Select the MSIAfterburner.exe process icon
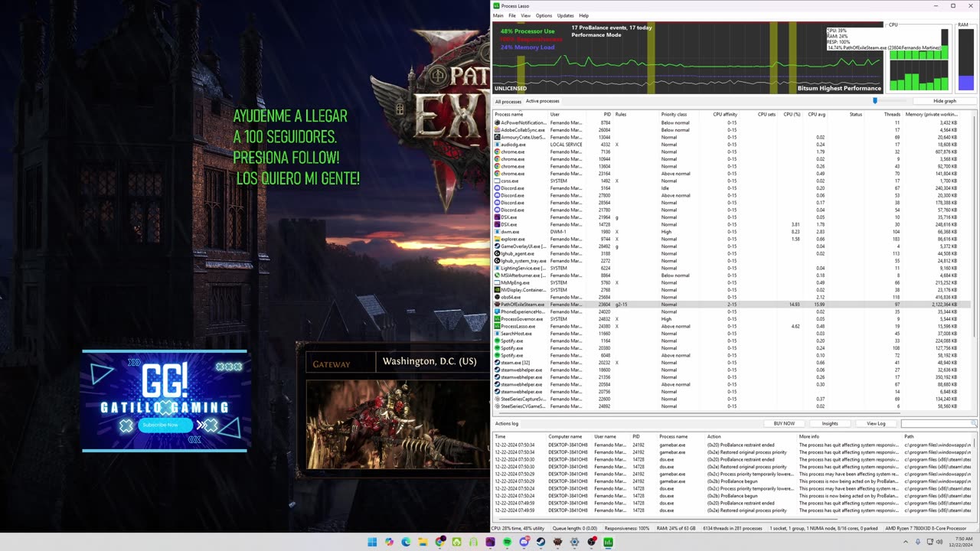This screenshot has height=551, width=980. click(x=498, y=275)
